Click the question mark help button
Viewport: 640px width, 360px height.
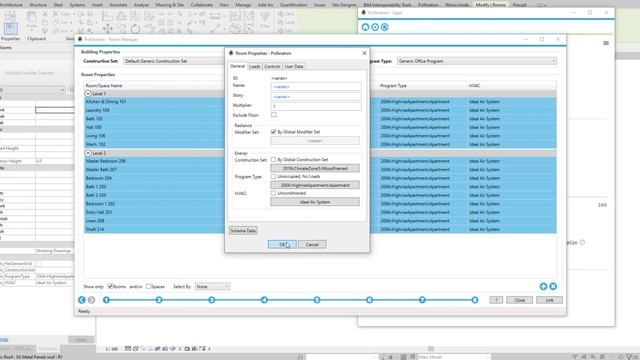496,300
